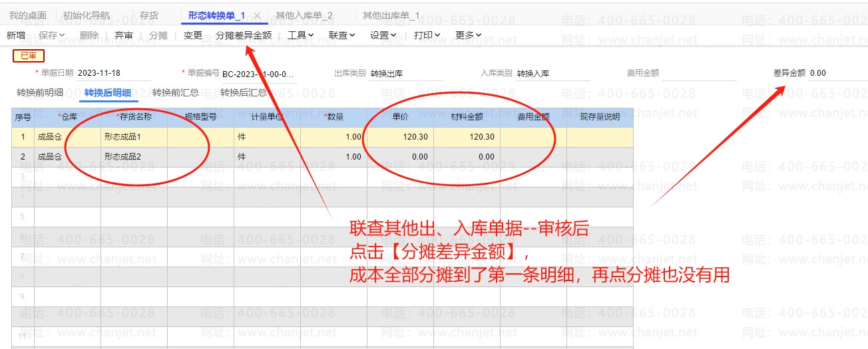Image resolution: width=868 pixels, height=349 pixels.
Task: Open the 工具 dropdown menu
Action: point(301,35)
